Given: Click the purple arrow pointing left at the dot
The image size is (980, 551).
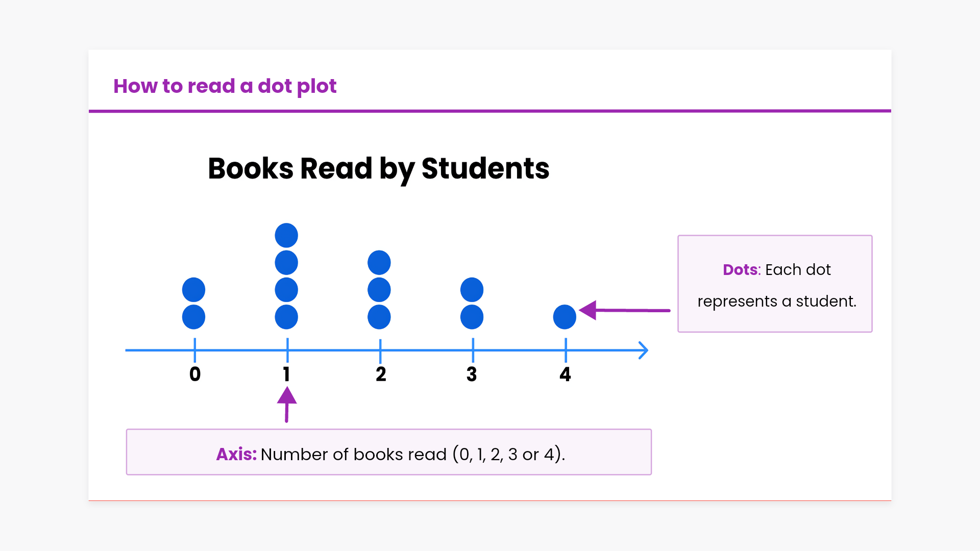Looking at the screenshot, I should pyautogui.click(x=624, y=310).
